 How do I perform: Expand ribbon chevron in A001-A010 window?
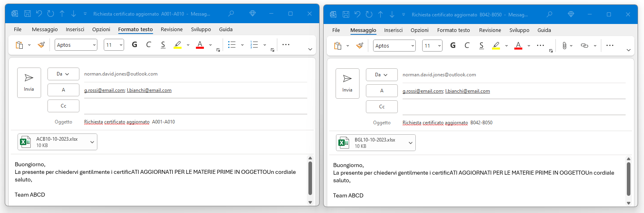click(x=310, y=50)
